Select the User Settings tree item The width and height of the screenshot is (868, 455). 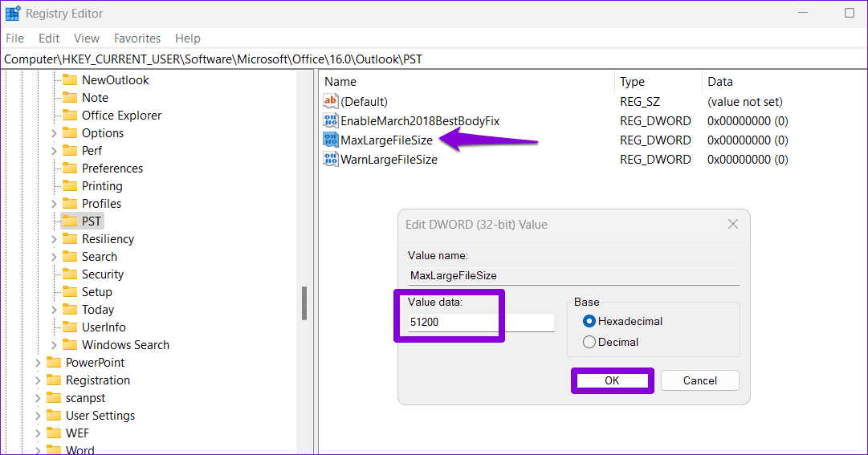[100, 416]
